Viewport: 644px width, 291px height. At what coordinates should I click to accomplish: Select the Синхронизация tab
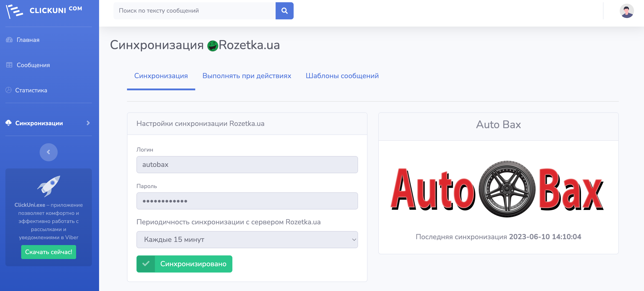[x=161, y=76]
